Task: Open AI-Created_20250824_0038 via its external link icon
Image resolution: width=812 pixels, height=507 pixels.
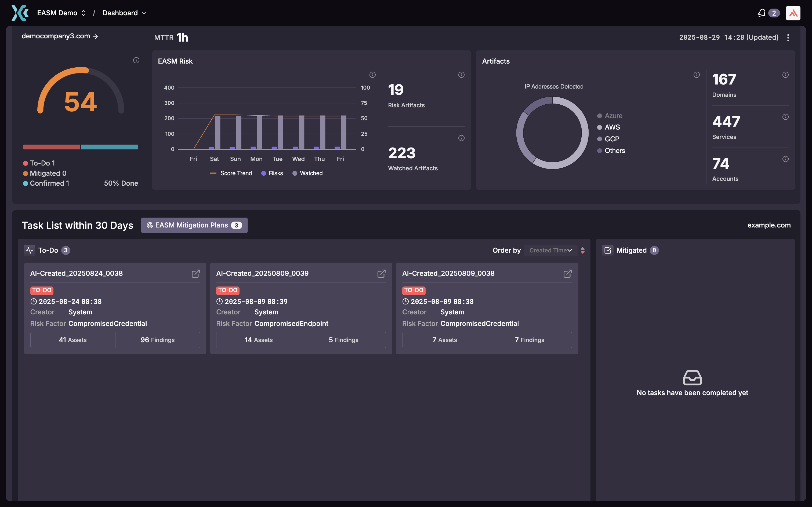Action: pos(196,274)
